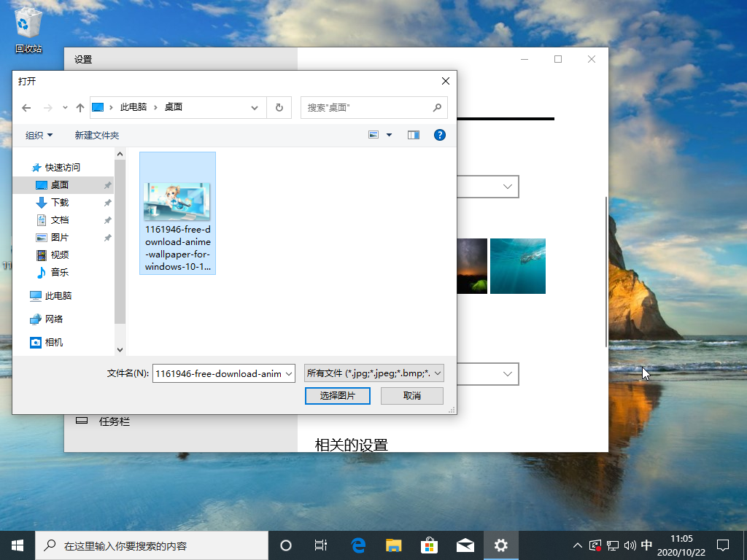Create a folder with 新建文件夹

pos(96,135)
